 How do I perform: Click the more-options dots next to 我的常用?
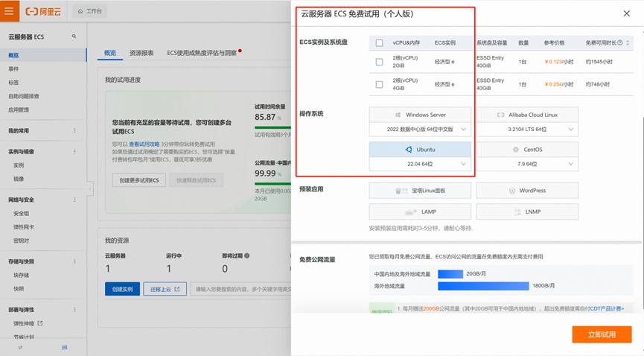click(74, 130)
